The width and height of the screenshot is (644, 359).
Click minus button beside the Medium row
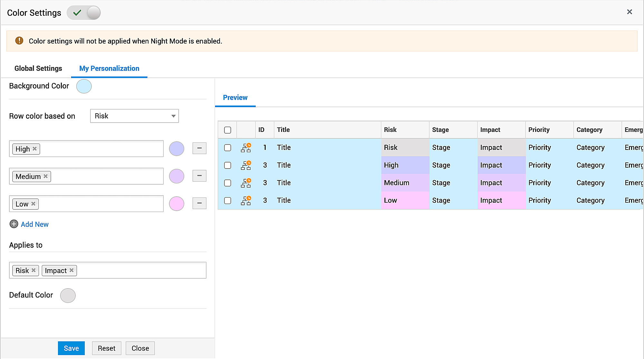click(199, 176)
